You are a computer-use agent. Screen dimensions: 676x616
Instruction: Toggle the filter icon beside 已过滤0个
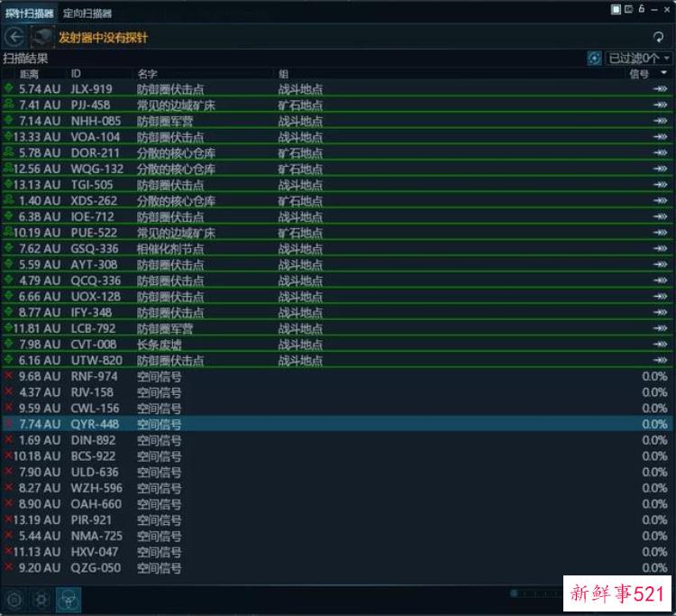click(594, 58)
